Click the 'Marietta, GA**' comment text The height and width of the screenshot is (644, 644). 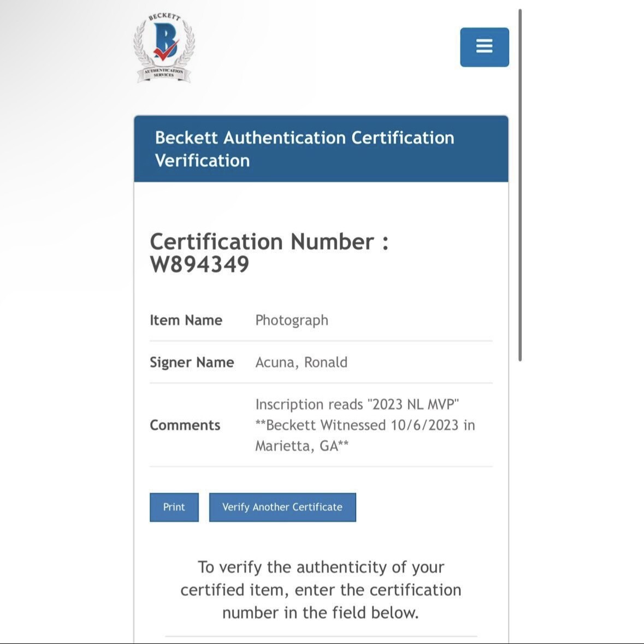(x=302, y=446)
